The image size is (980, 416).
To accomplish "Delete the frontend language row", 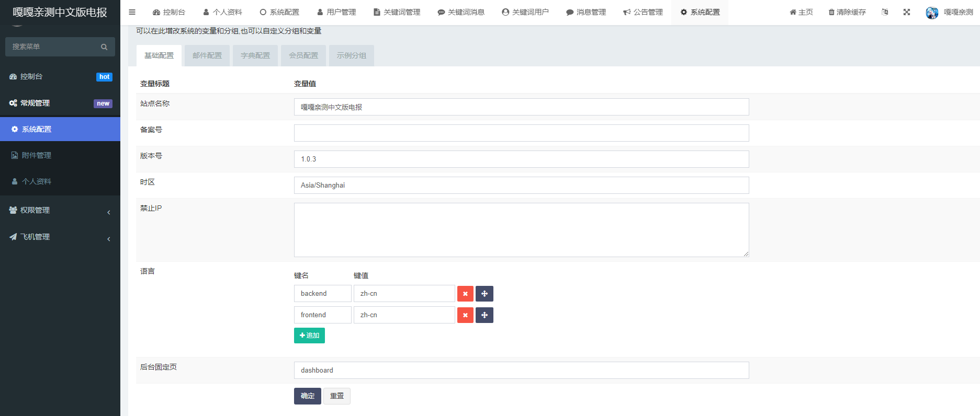I will (x=465, y=315).
